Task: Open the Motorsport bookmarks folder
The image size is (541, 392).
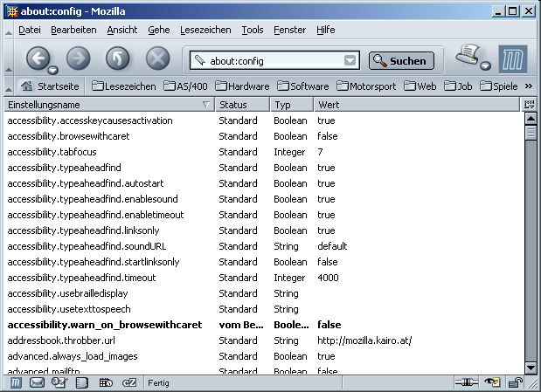Action: 366,86
